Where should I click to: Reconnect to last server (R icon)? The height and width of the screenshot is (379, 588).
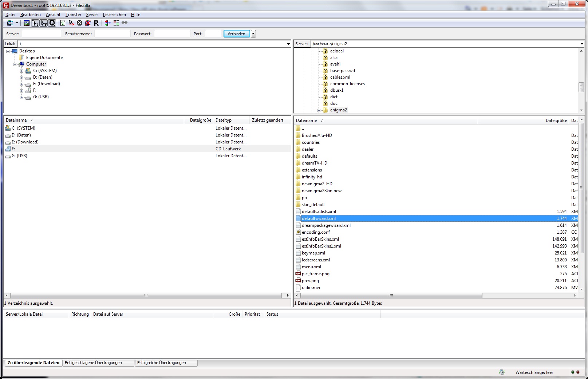[x=96, y=23]
